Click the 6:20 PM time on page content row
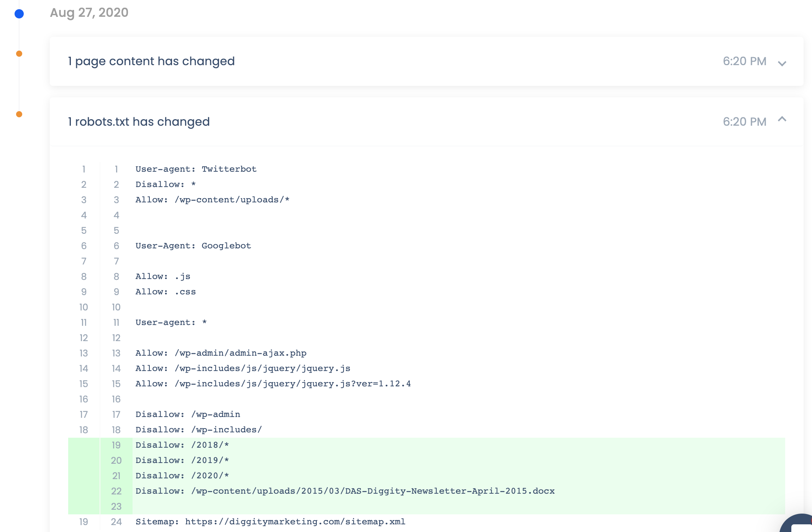 coord(745,61)
